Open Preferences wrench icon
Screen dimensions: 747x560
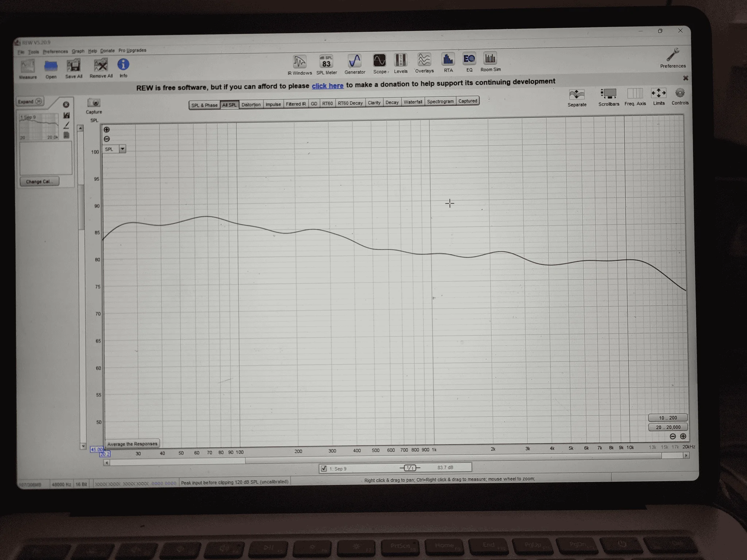pos(673,58)
